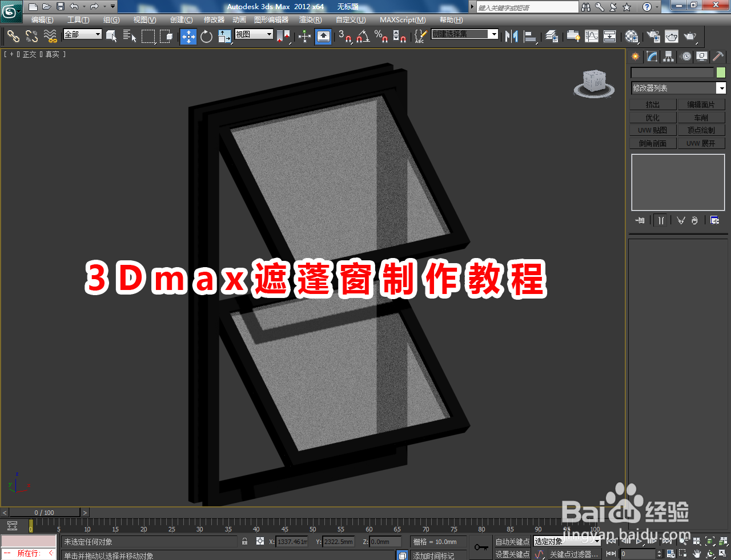The height and width of the screenshot is (560, 731).
Task: Click the Align tool icon
Action: click(x=531, y=36)
